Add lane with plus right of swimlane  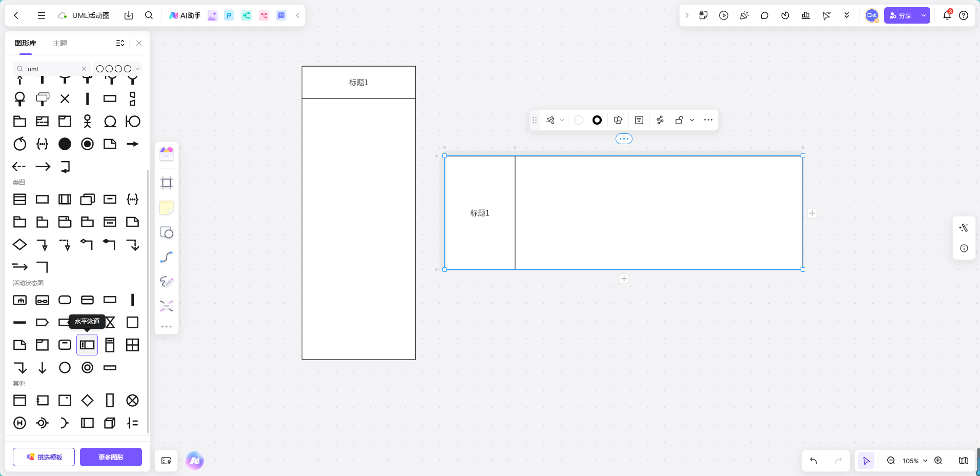[812, 213]
